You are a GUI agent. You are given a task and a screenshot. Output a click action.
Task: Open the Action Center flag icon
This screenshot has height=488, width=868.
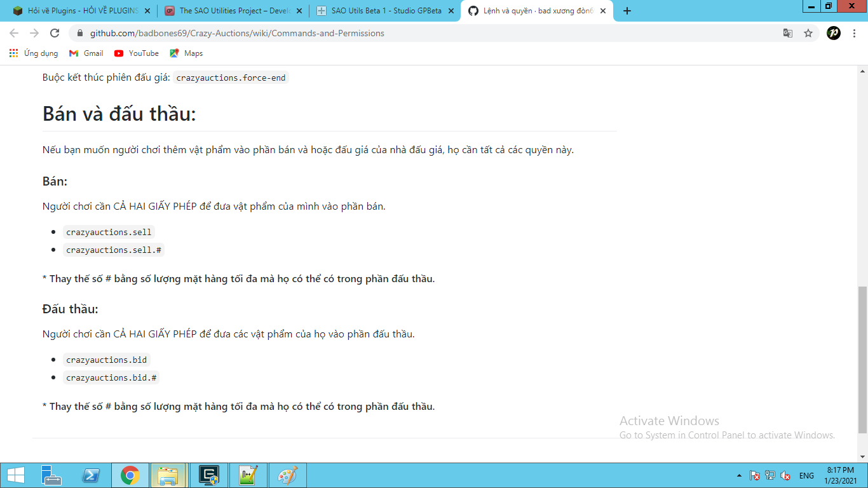(x=756, y=475)
